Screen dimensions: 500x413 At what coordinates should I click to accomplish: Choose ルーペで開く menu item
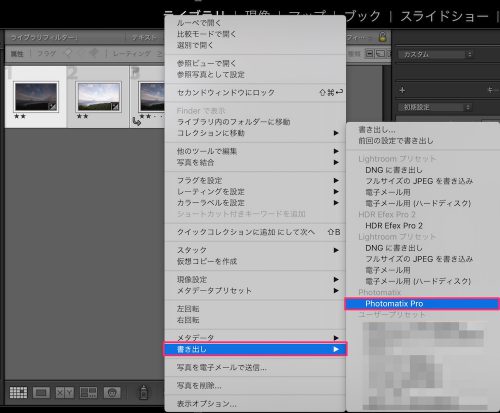point(255,23)
